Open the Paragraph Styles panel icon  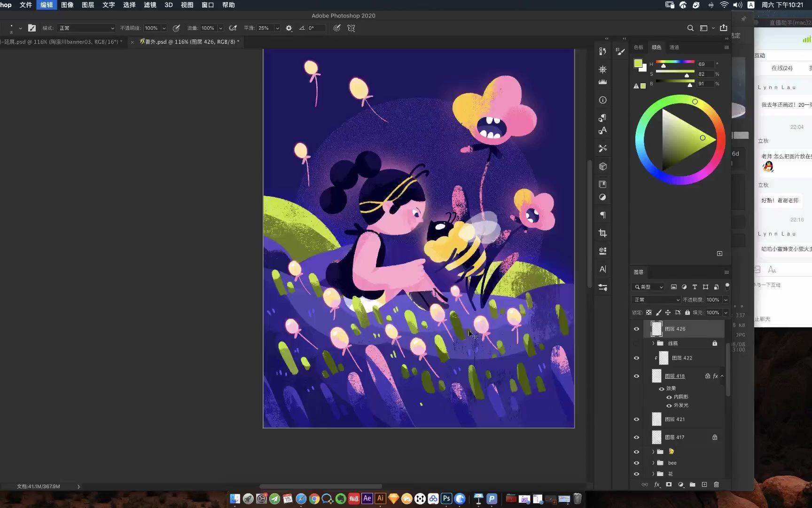point(602,118)
